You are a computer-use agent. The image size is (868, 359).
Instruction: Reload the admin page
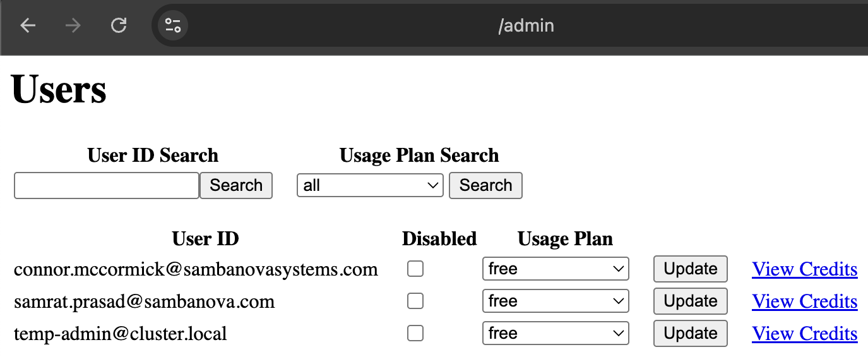coord(119,26)
